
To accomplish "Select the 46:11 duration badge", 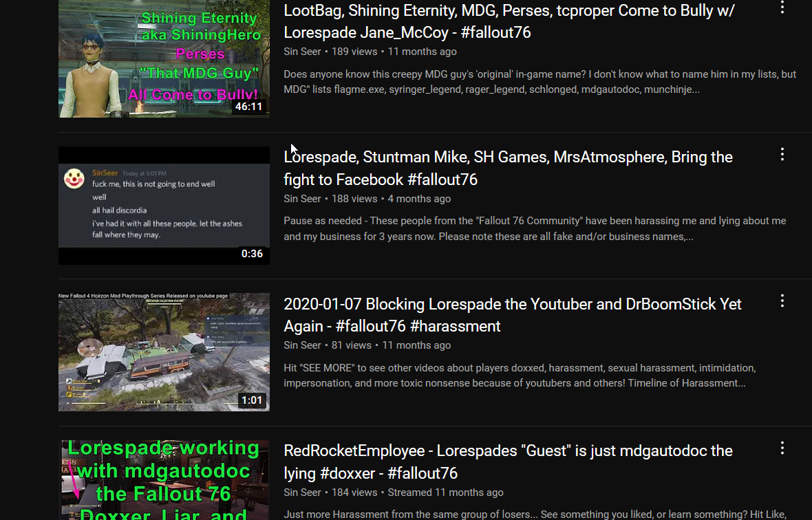I will 248,107.
